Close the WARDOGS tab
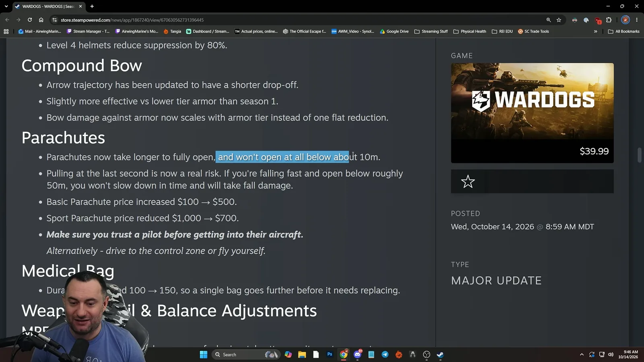The height and width of the screenshot is (362, 644). pos(80,6)
